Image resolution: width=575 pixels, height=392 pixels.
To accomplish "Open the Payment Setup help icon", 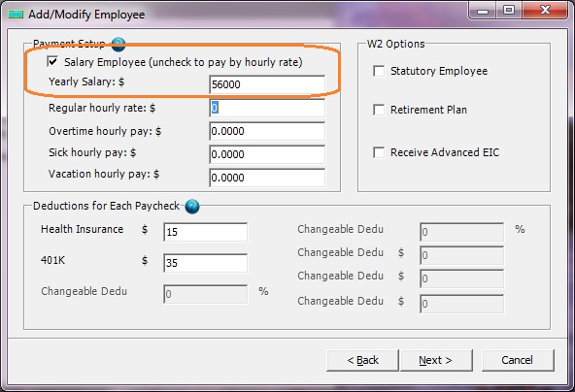I will tap(118, 45).
